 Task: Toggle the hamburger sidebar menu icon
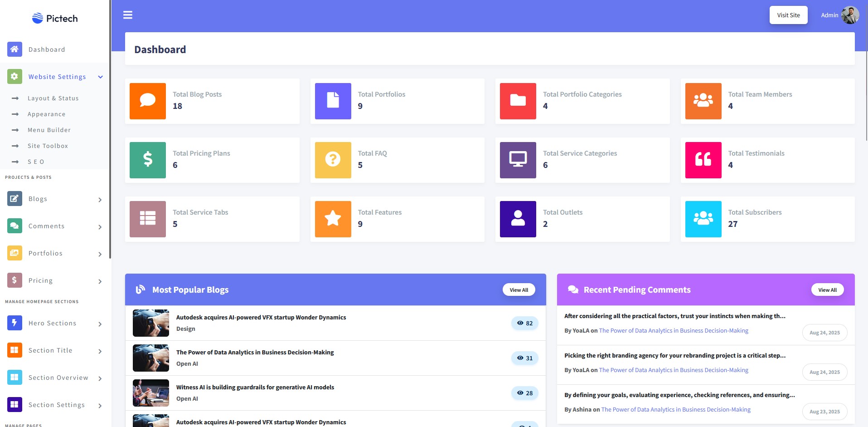pos(128,15)
